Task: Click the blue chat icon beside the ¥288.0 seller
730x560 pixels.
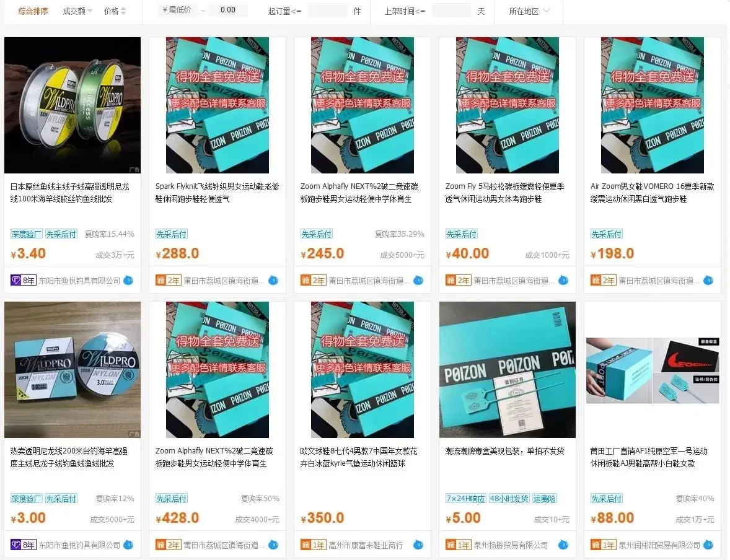Action: [x=274, y=280]
